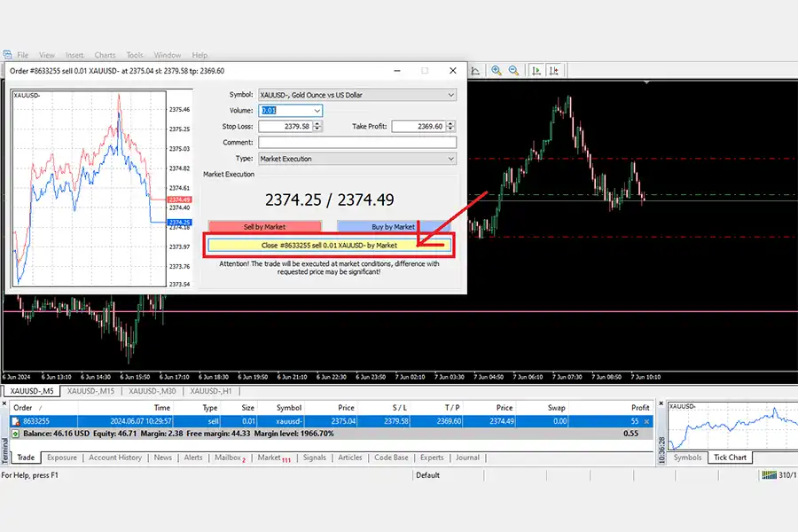Select the Exposure terminal tab
Viewport: 798px width, 532px height.
[62, 458]
